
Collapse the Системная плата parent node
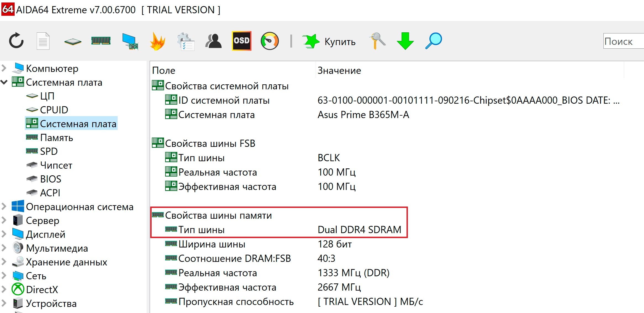4,82
